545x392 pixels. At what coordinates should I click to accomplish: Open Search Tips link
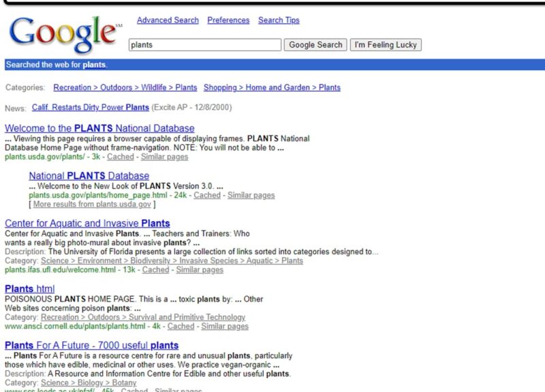279,20
